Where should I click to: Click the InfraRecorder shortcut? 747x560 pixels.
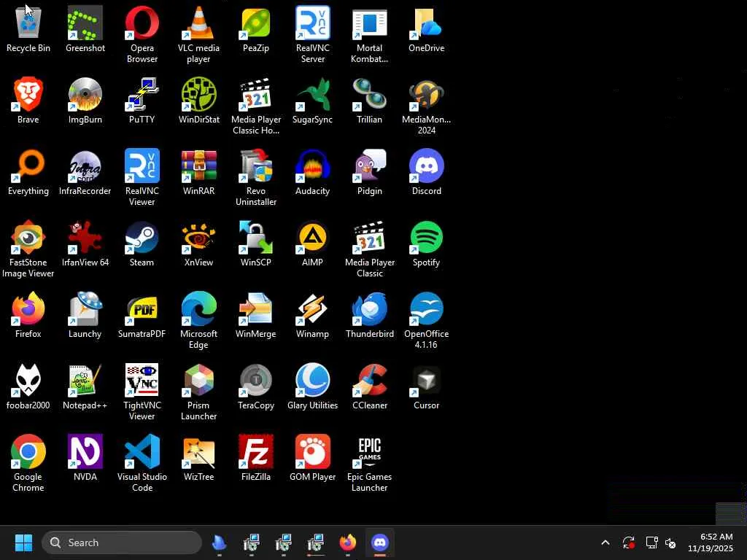pos(85,166)
